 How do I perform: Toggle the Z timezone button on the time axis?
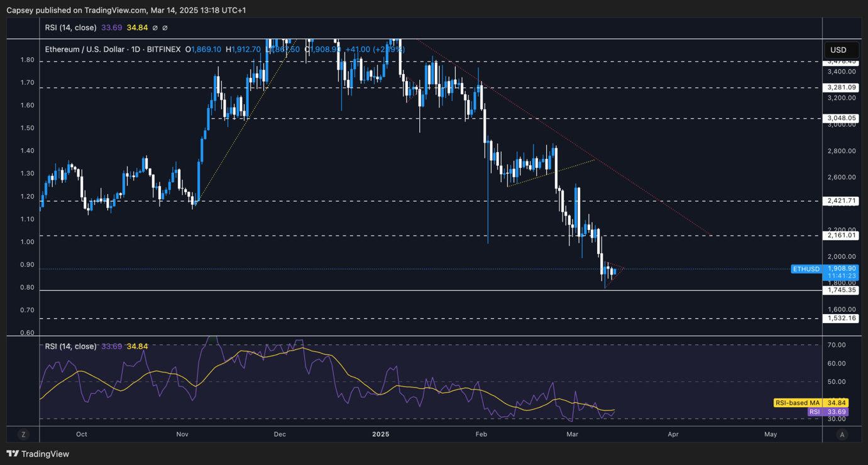23,434
